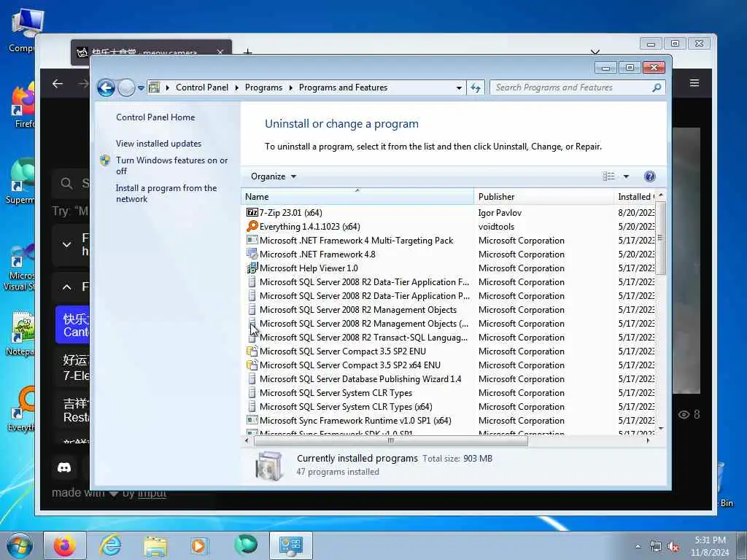Select Everything 1.4.1.1023 (x64) entry
Image resolution: width=747 pixels, height=560 pixels.
(x=309, y=227)
